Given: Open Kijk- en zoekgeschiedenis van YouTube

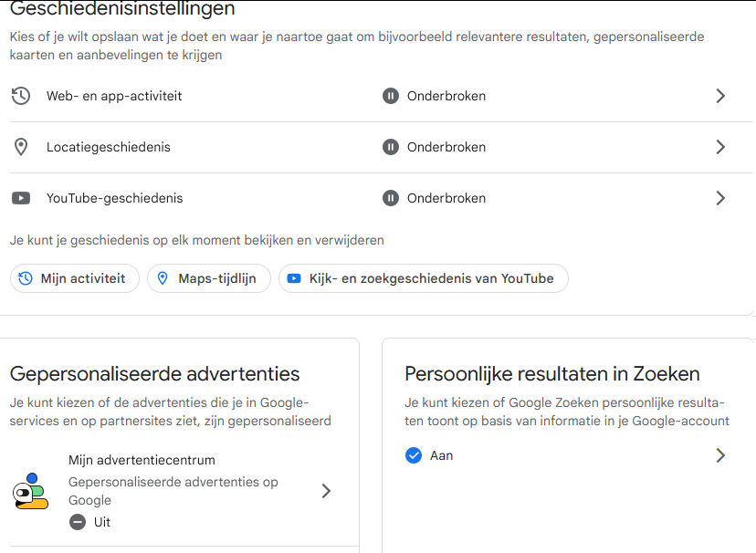Looking at the screenshot, I should (423, 278).
